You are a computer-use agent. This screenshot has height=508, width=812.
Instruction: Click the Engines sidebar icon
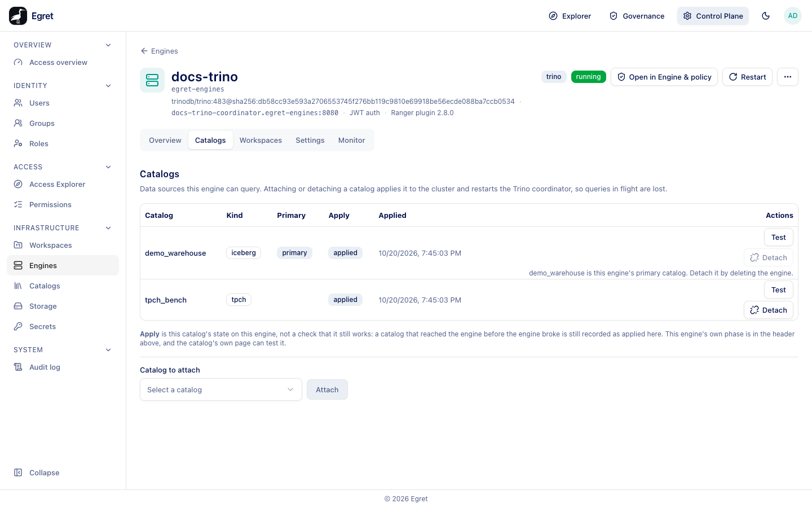coord(18,266)
